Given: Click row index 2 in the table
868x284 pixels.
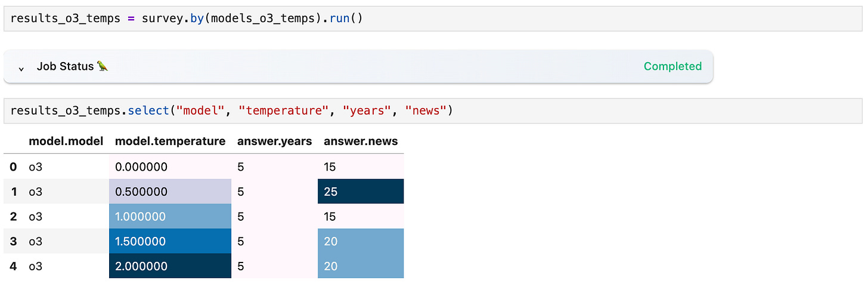Looking at the screenshot, I should coord(13,216).
